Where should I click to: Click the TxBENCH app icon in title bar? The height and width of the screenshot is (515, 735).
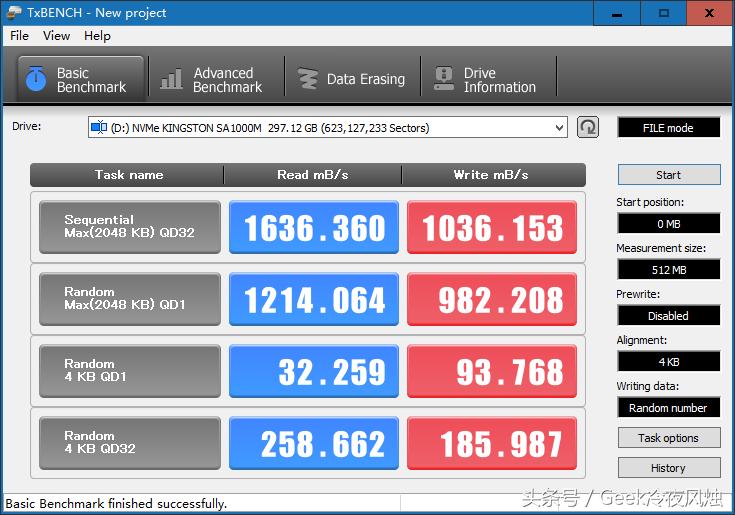(x=13, y=12)
